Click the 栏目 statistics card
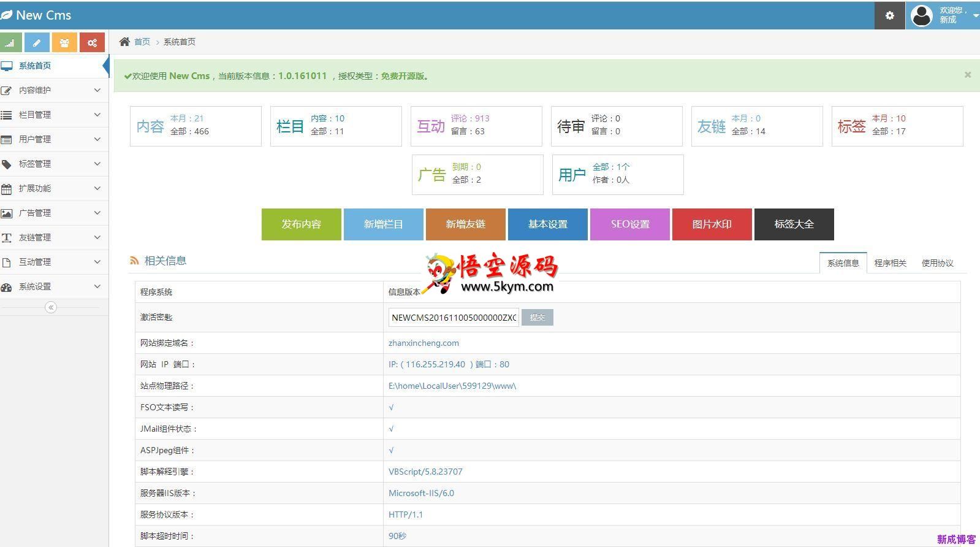This screenshot has width=980, height=547. tap(336, 126)
